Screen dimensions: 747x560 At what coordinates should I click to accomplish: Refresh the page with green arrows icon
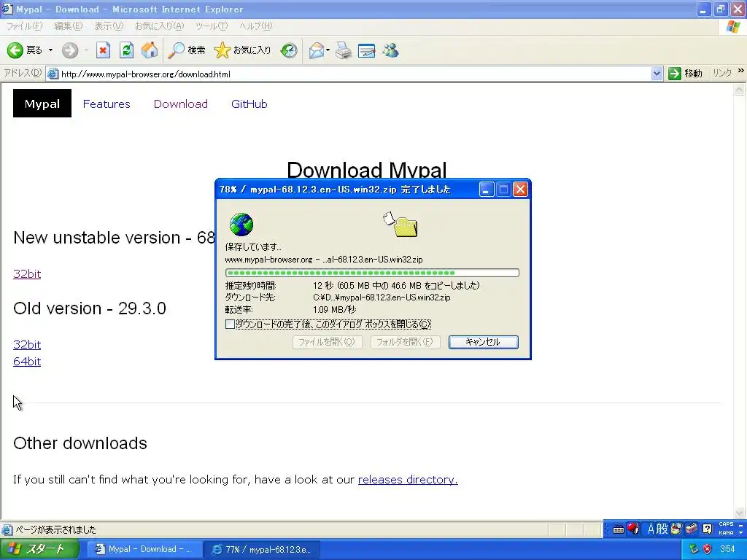point(126,50)
